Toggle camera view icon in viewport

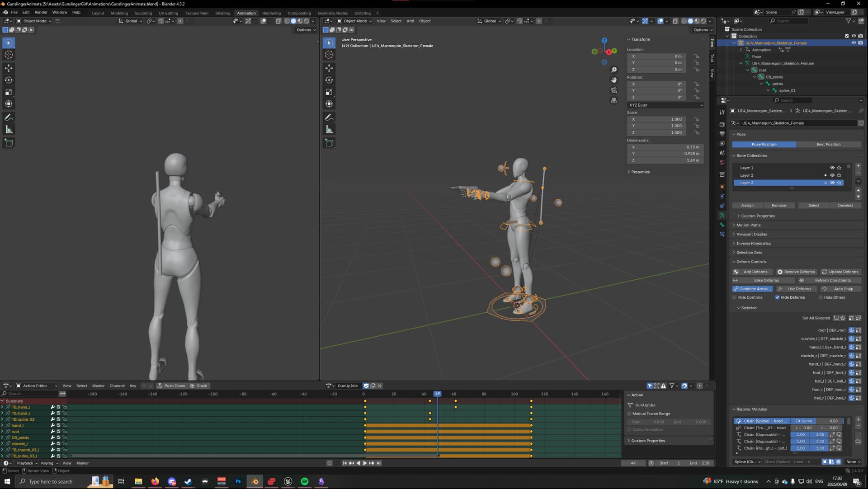click(x=614, y=90)
